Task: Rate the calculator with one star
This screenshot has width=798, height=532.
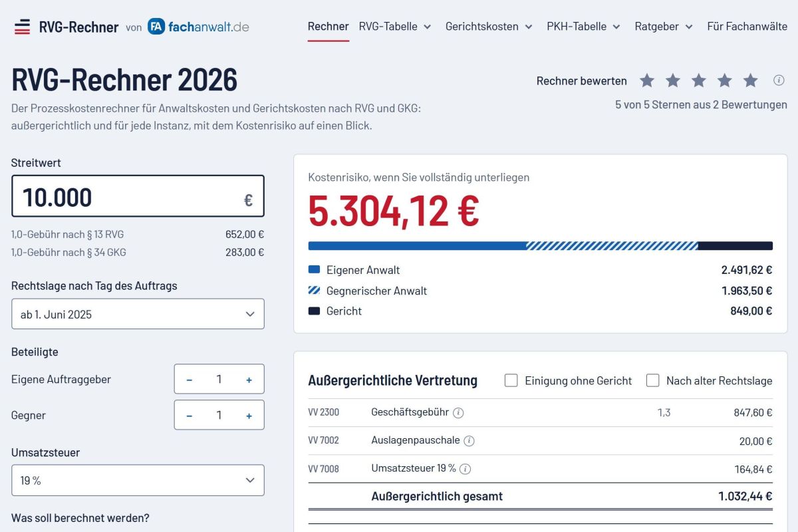Action: click(647, 80)
